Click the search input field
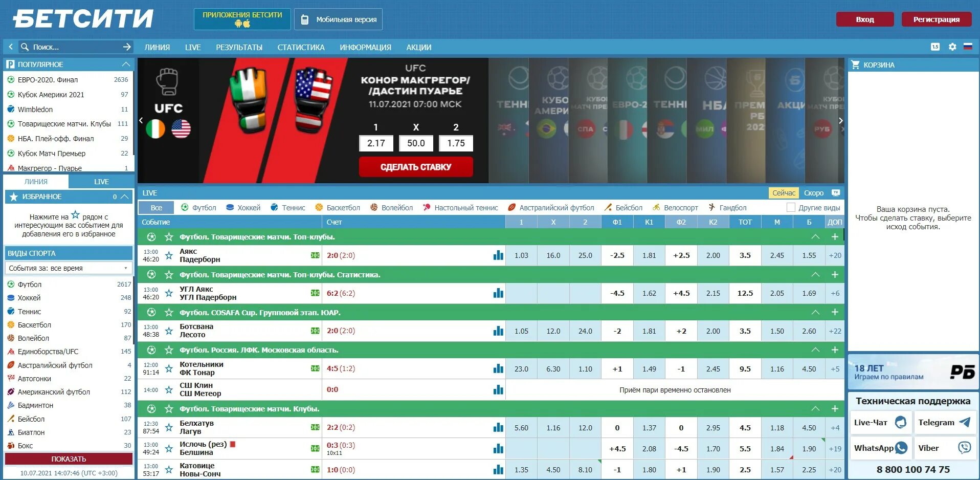Screen dimensions: 980x480 click(x=75, y=47)
